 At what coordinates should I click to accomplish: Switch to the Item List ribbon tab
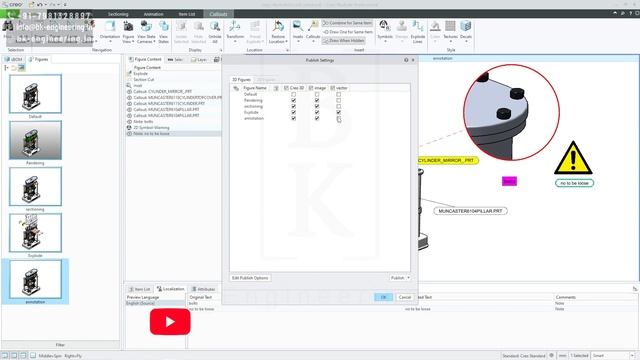(x=187, y=14)
